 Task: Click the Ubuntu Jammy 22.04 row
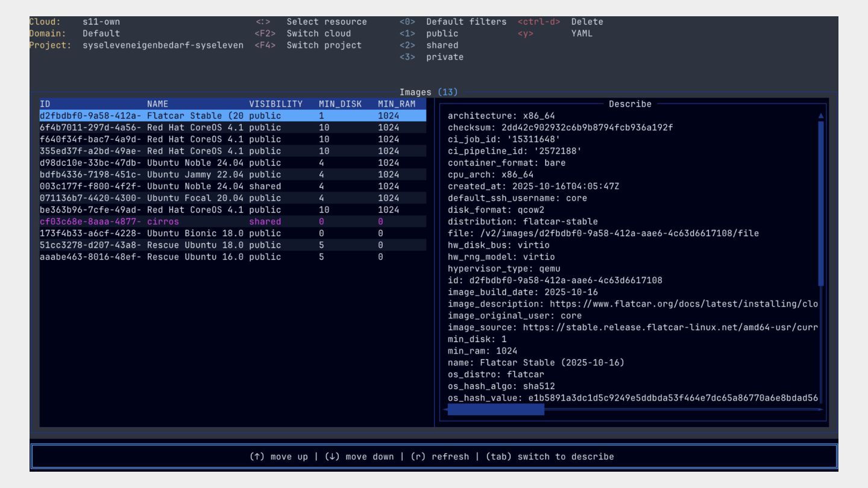(232, 175)
